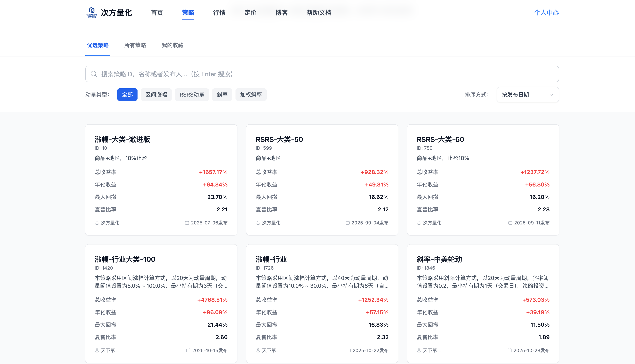Filter by 区间涨幅 momentum type
Viewport: 635px width, 364px height.
pos(156,94)
